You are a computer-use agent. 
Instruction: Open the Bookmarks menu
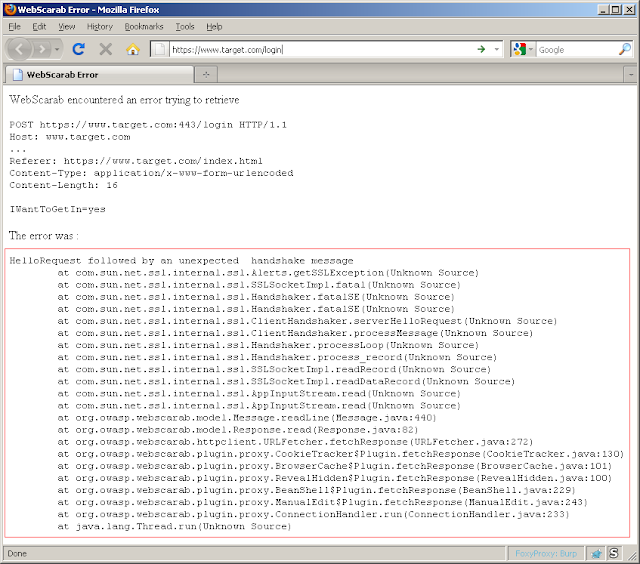click(x=144, y=27)
